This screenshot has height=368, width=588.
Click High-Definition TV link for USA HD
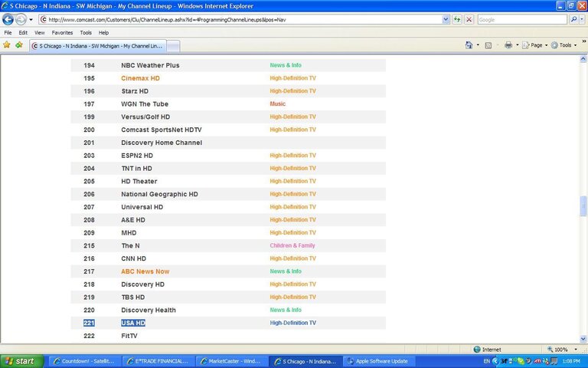click(x=293, y=323)
